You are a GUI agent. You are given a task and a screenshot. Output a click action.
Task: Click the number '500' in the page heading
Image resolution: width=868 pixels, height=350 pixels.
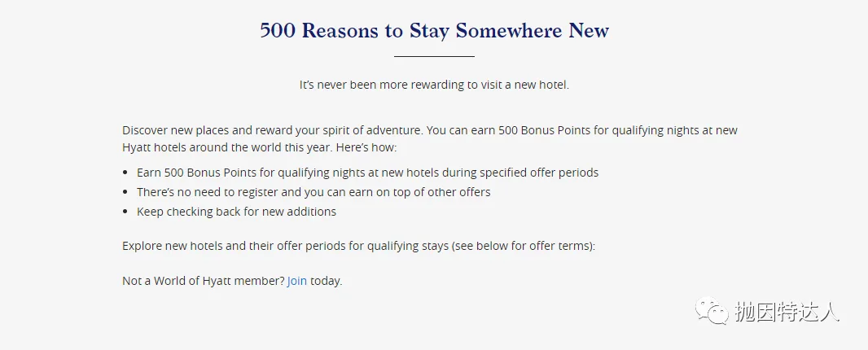coord(278,31)
